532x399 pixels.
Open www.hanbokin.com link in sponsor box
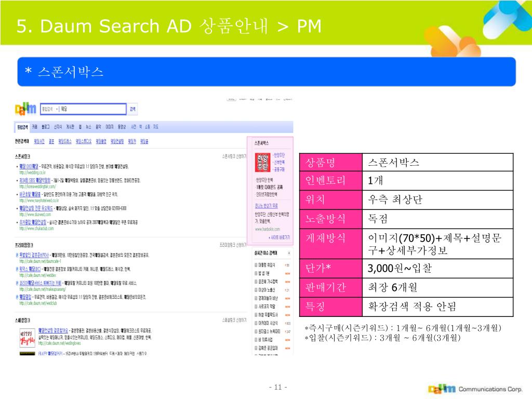268,229
